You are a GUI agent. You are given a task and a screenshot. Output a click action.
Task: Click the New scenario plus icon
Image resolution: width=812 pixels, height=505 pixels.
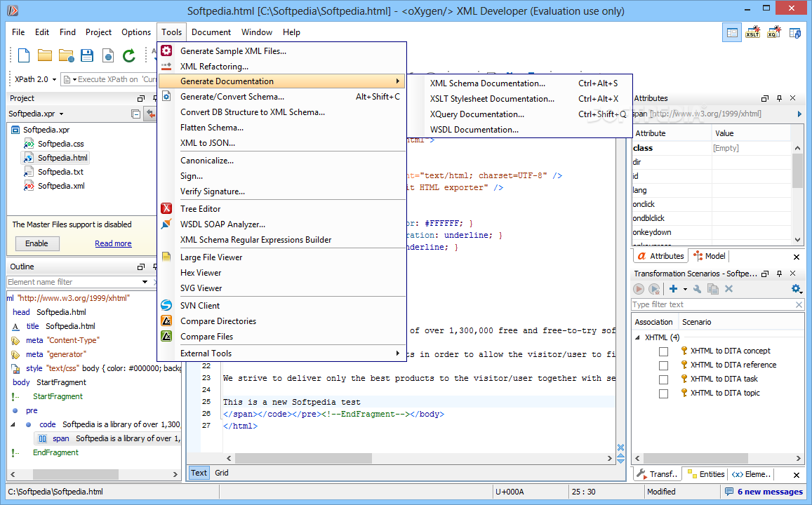[673, 289]
